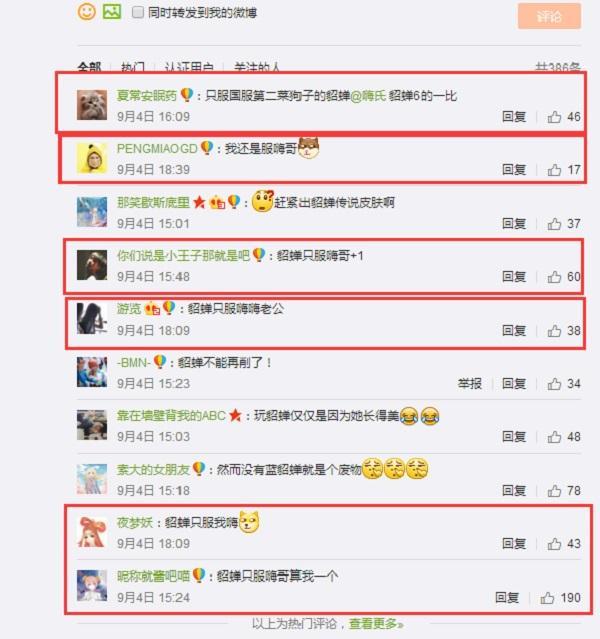Check 同时转发到我的微博 checkbox
Image resolution: width=600 pixels, height=639 pixels.
[138, 12]
